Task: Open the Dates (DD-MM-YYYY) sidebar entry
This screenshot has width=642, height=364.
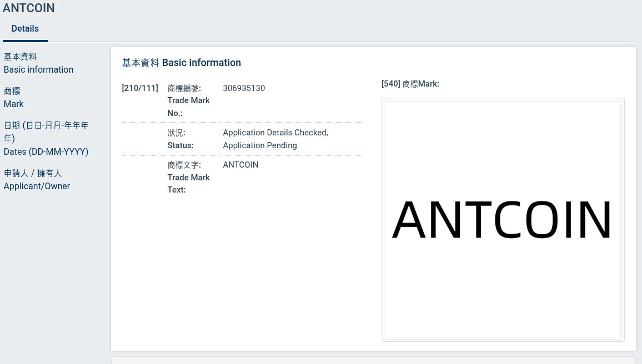Action: pos(46,151)
